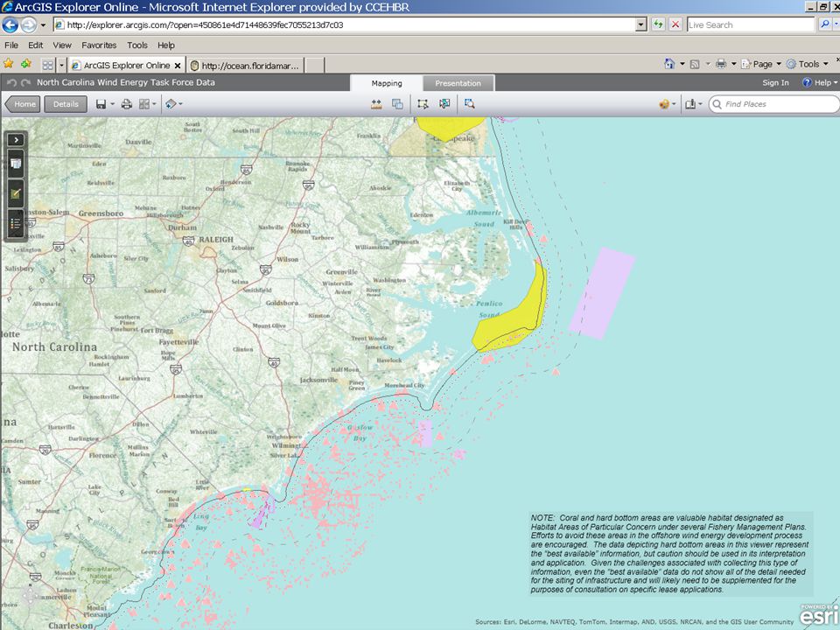Open the IE command bar Tools dropdown

point(807,64)
